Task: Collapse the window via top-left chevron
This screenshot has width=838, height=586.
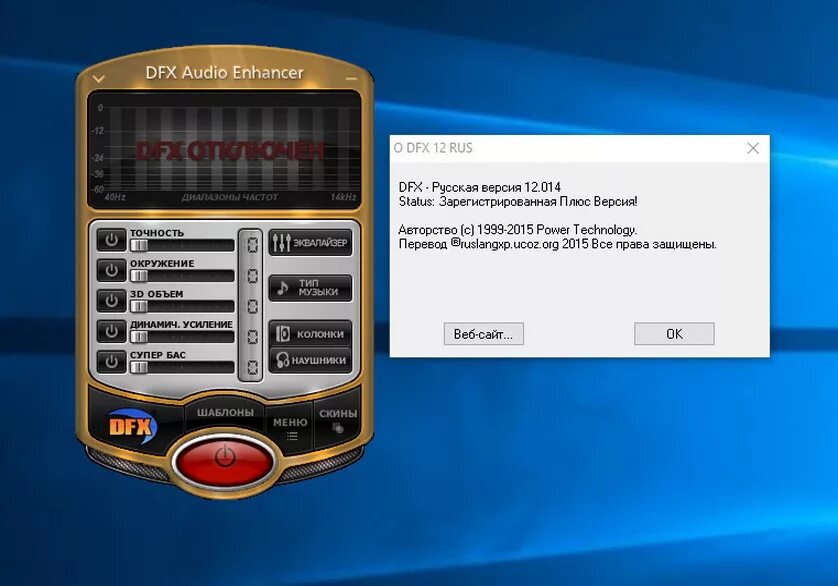Action: (96, 75)
